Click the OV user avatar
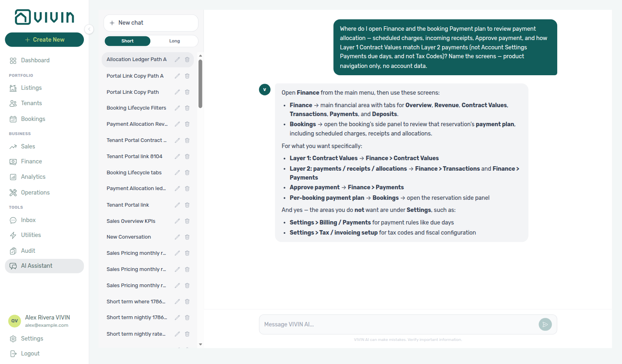This screenshot has width=622, height=364. pos(15,321)
